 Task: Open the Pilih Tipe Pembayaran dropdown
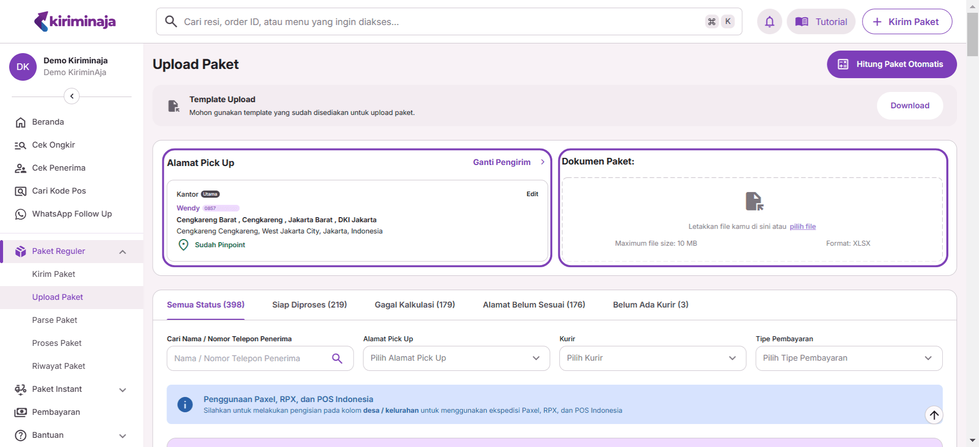(848, 358)
